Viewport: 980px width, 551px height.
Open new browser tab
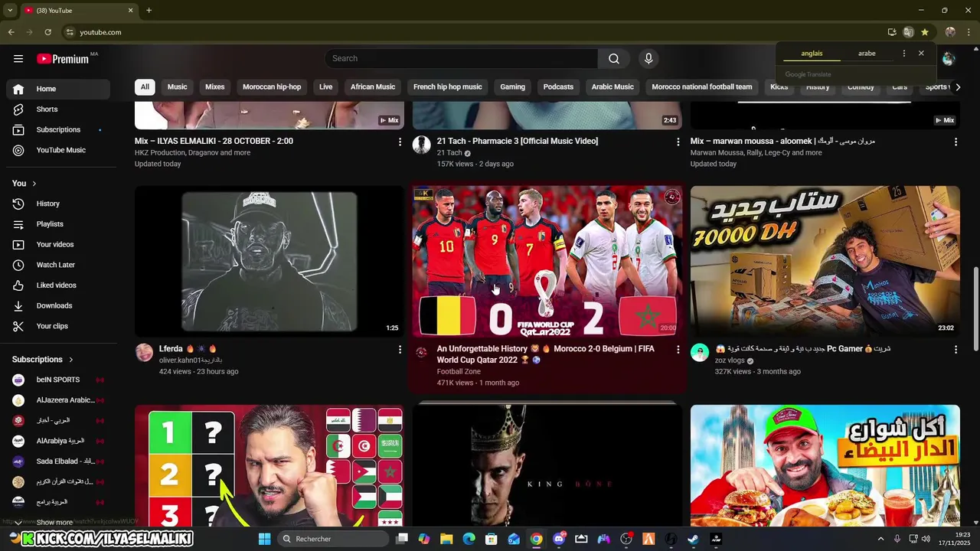point(149,11)
